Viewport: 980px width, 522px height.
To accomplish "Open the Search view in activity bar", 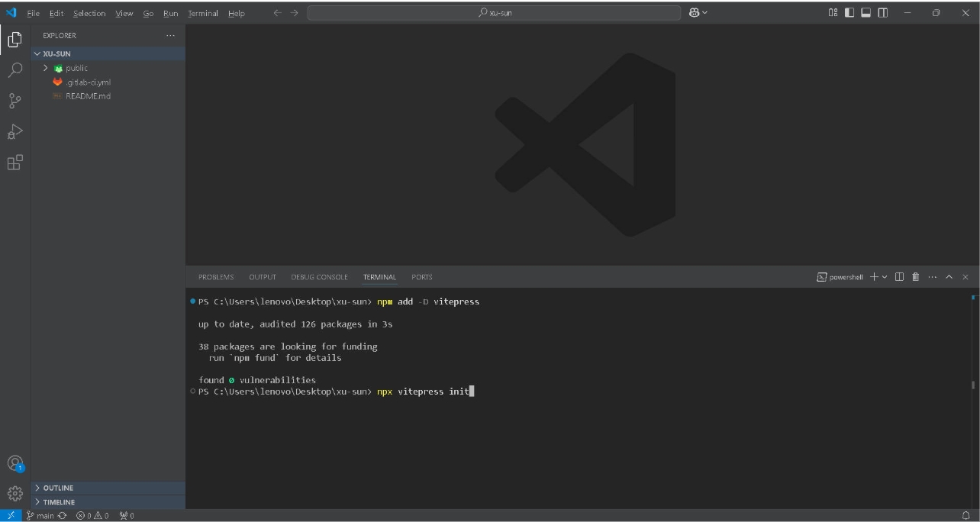I will pyautogui.click(x=15, y=70).
